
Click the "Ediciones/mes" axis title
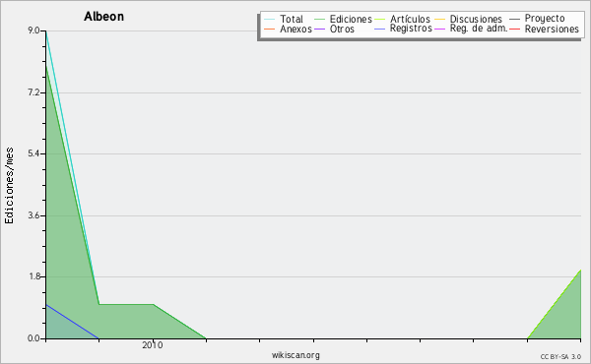point(9,186)
